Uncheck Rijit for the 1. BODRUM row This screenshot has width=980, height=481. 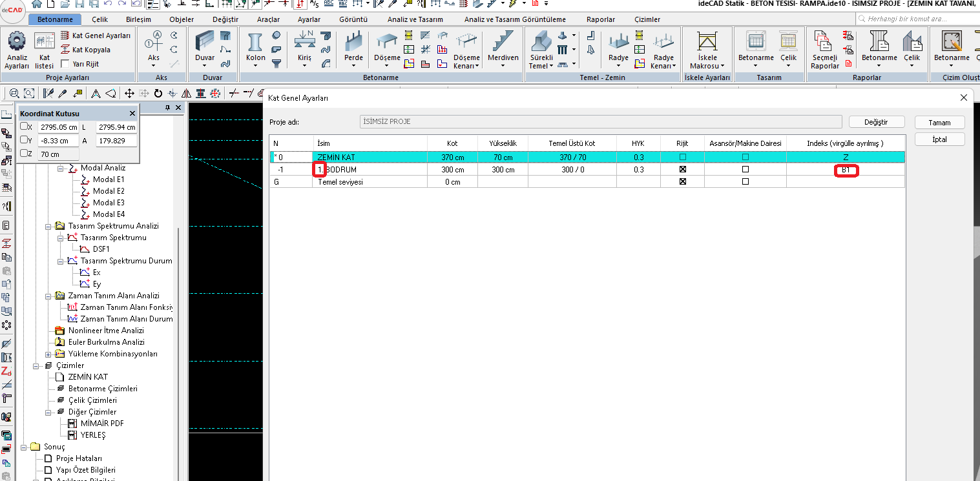point(682,170)
